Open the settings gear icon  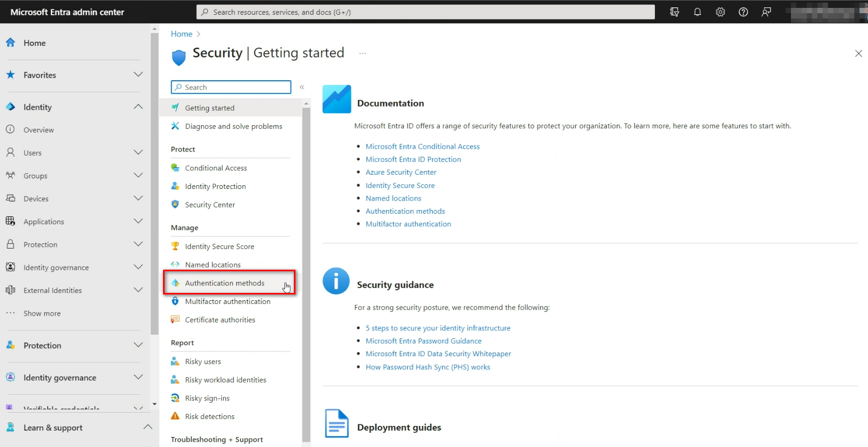coord(720,12)
